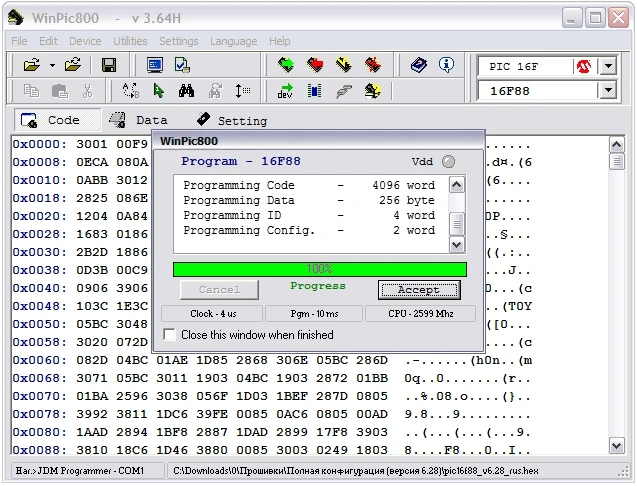Open the Help menu
The image size is (637, 486).
click(x=280, y=41)
